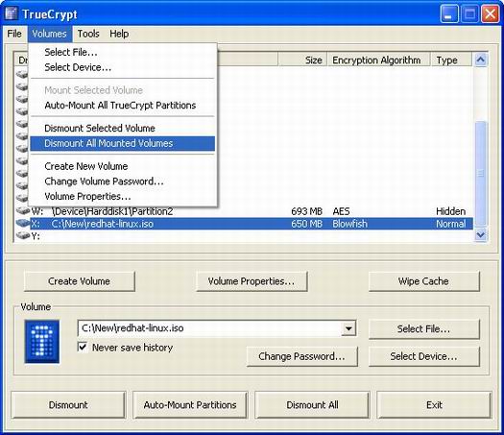This screenshot has height=435, width=504.
Task: Click the TrueCrypt logo in Volume group
Action: [x=42, y=342]
